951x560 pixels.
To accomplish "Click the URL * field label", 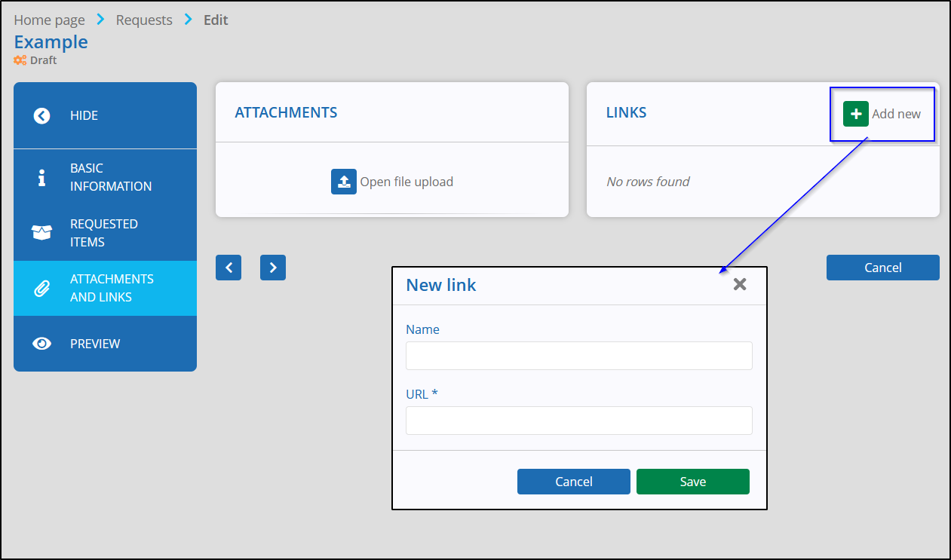I will tap(422, 394).
